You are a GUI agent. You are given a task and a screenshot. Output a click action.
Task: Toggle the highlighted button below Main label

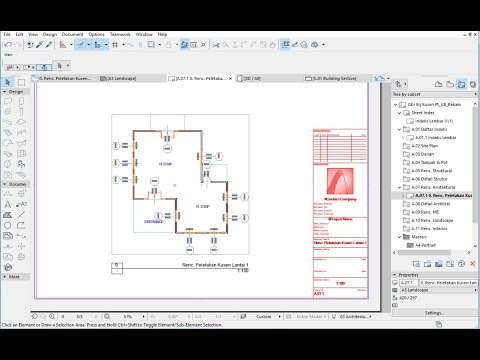(x=44, y=67)
